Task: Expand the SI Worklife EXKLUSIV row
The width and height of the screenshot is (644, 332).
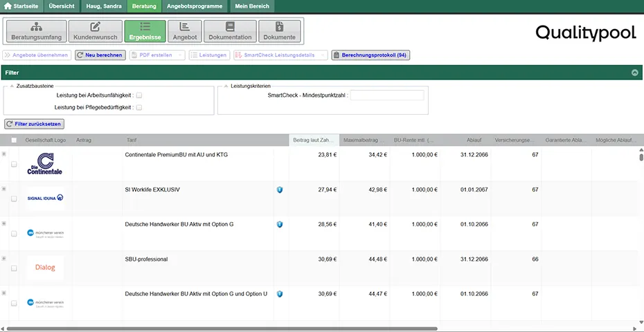Action: pyautogui.click(x=3, y=189)
